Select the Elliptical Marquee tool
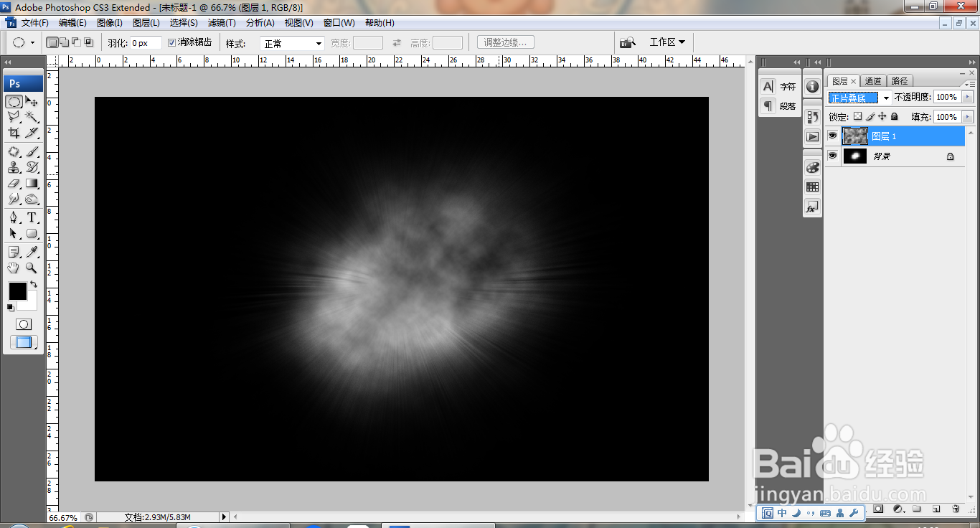This screenshot has height=528, width=980. click(14, 101)
